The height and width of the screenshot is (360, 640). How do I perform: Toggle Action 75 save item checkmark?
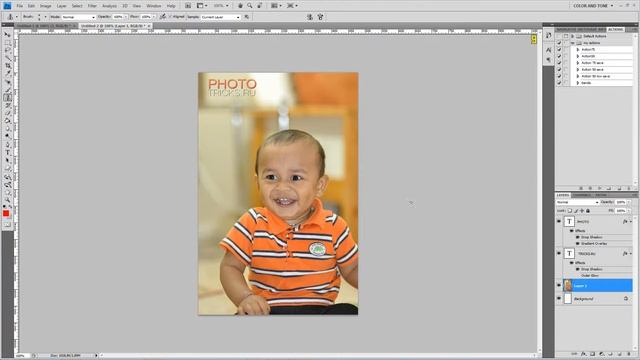[559, 63]
